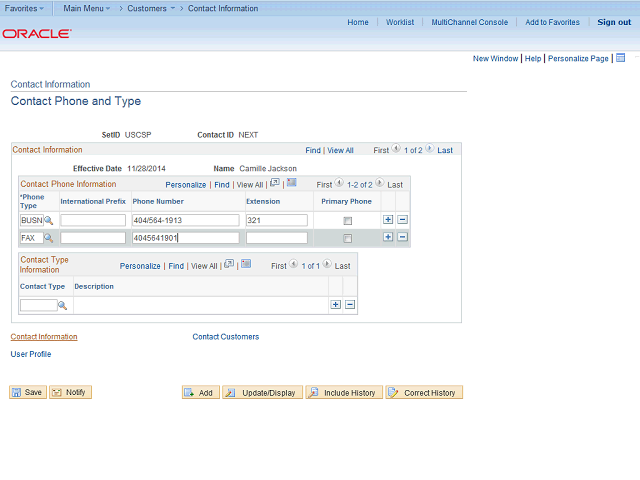
Task: Download Contact Phone Information grid to spreadsheet
Action: [291, 182]
